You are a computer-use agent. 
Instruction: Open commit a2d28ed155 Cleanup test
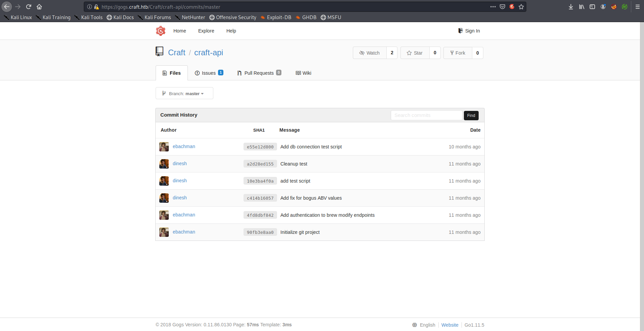point(260,164)
